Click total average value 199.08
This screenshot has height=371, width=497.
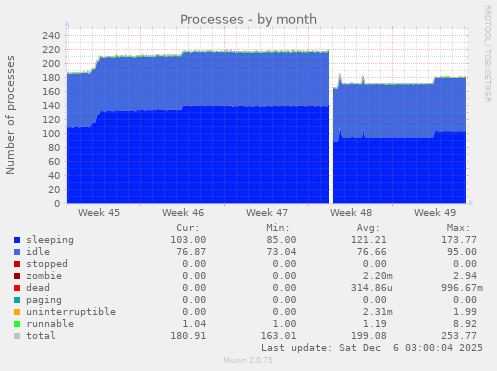point(369,336)
